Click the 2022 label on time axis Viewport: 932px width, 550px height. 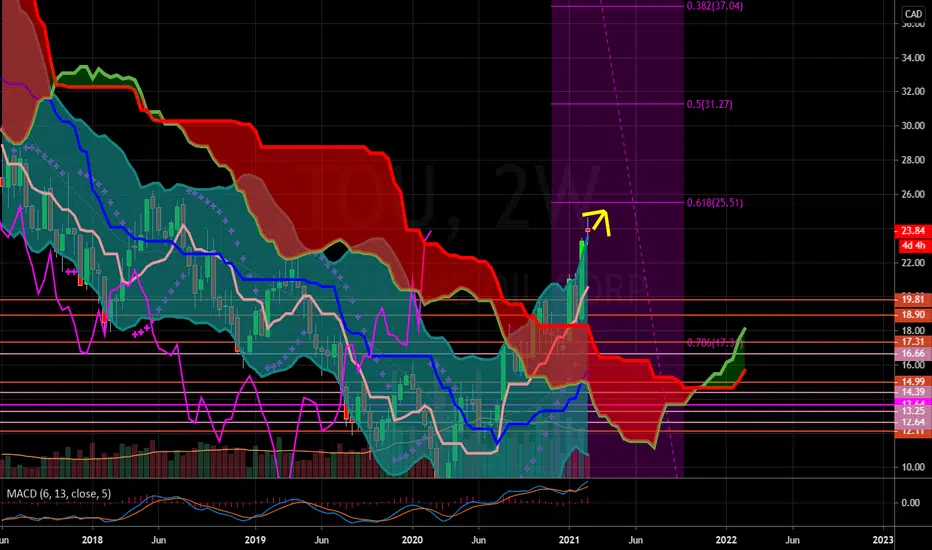pyautogui.click(x=726, y=540)
